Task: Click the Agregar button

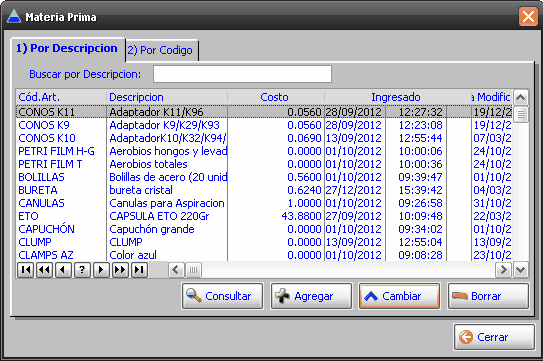Action: coord(311,296)
